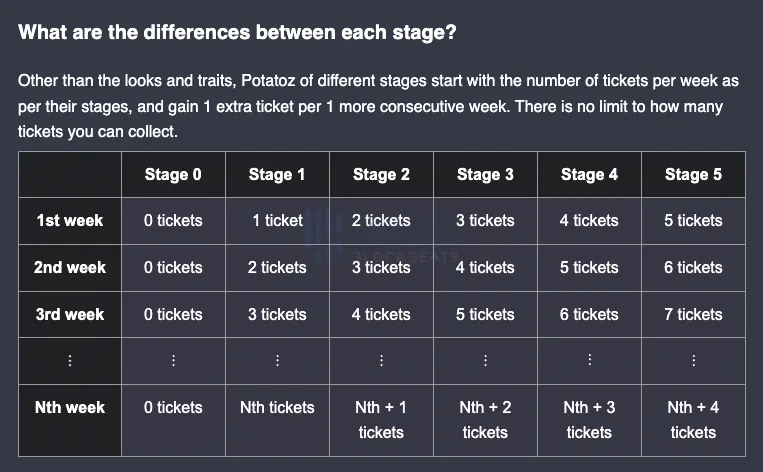Select Stage 5's 1st week "5 tickets" cell
The image size is (763, 472).
(x=693, y=220)
